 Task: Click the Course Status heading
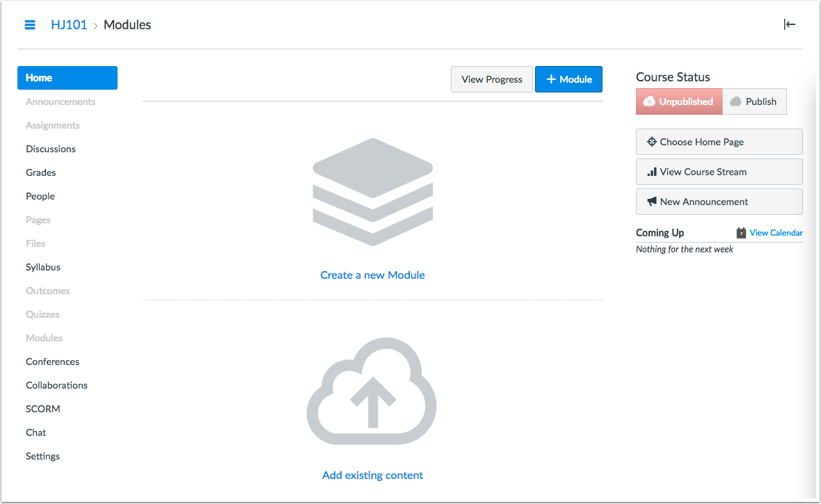[673, 77]
